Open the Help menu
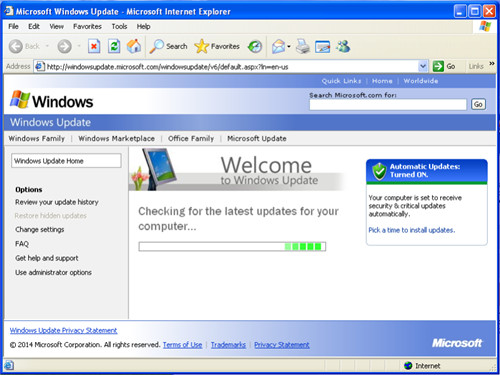 [143, 26]
